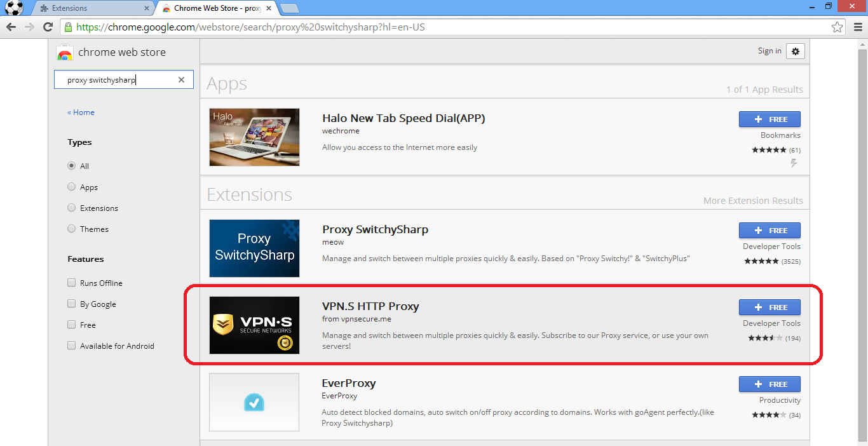Click VPN.S Secure Networks thumbnail
Screen dimensions: 868x446
[x=254, y=325]
